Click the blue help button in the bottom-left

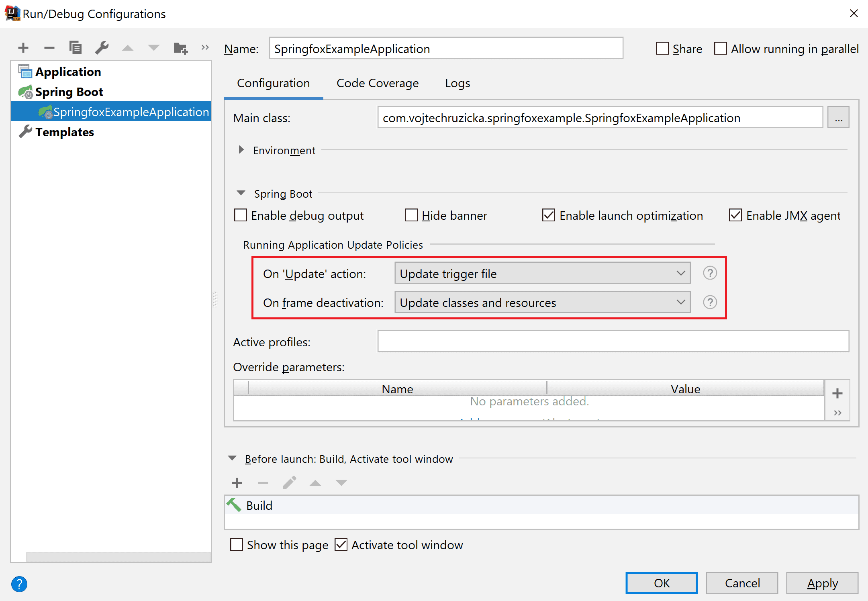pyautogui.click(x=19, y=584)
